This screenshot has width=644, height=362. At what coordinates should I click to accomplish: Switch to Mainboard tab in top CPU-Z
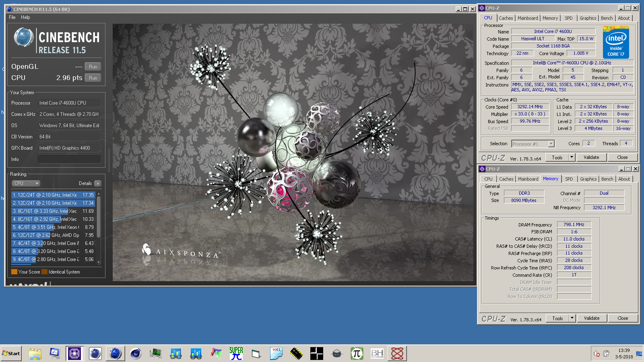pyautogui.click(x=528, y=18)
